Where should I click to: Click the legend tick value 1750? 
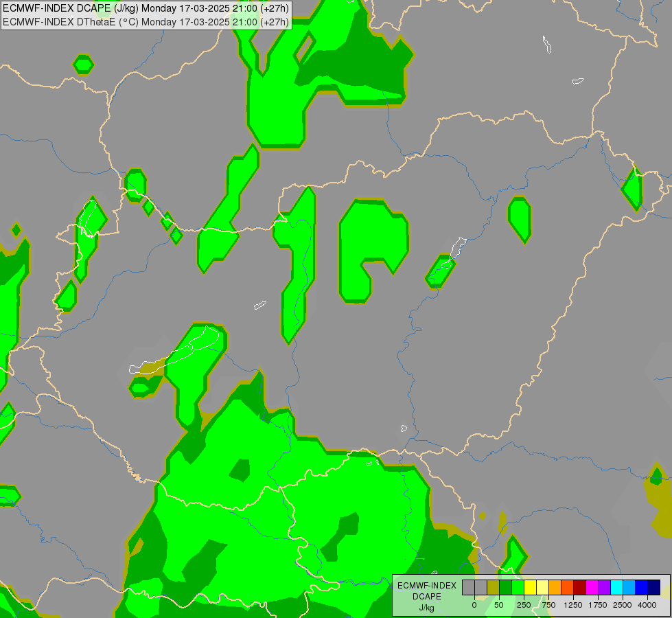(598, 605)
